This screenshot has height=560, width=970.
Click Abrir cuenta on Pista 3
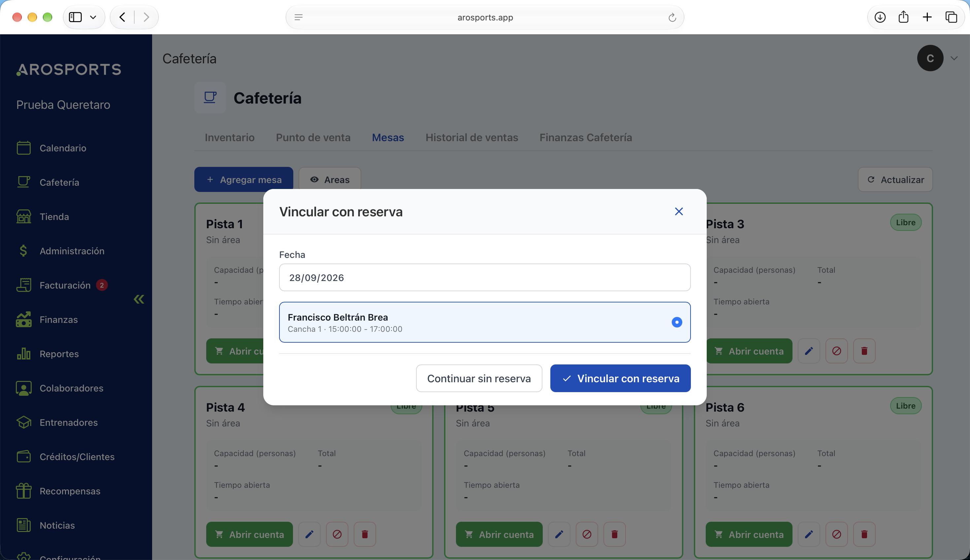(x=749, y=351)
